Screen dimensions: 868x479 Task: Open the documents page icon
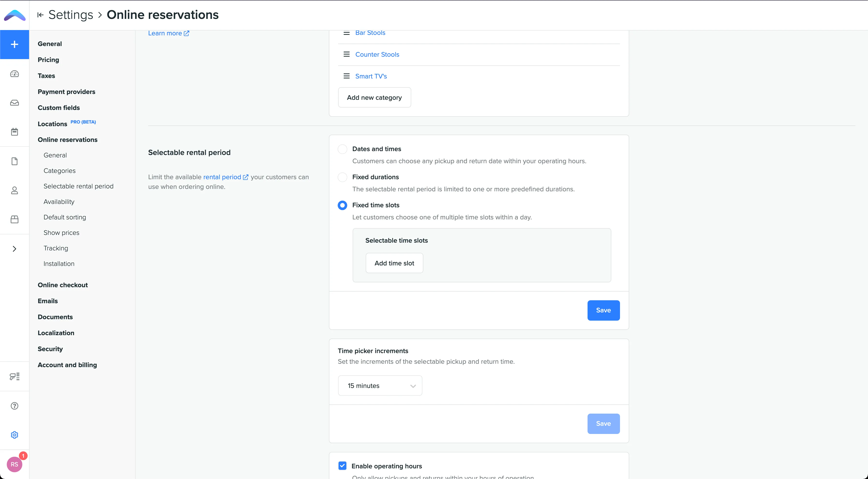pos(15,161)
